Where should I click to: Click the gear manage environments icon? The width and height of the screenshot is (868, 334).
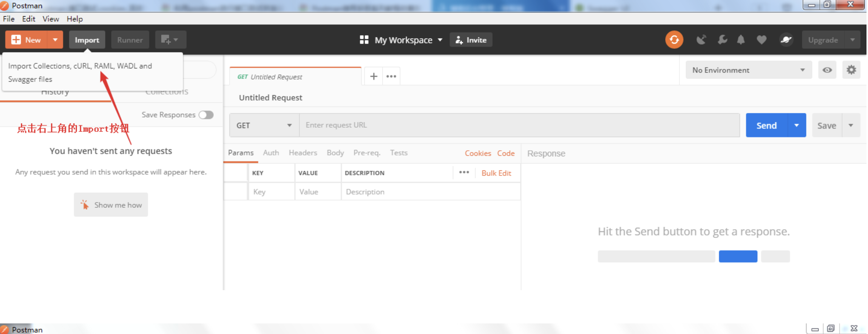click(x=851, y=70)
